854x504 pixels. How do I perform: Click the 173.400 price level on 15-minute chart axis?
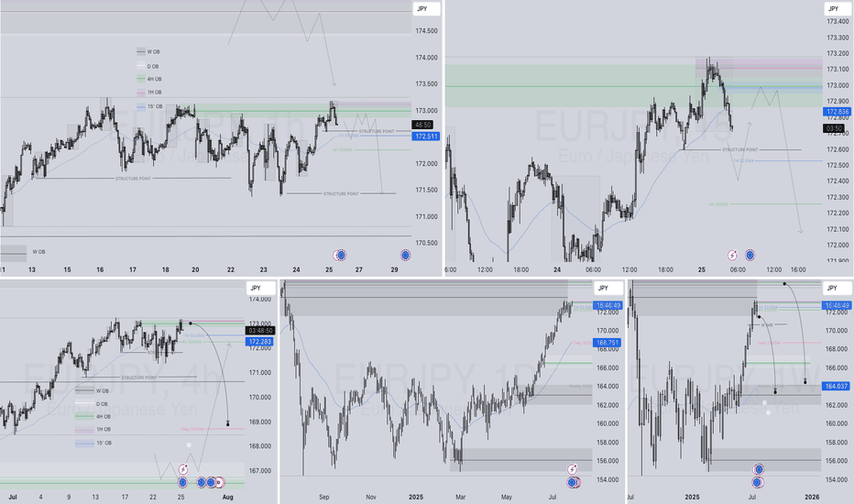tap(838, 22)
